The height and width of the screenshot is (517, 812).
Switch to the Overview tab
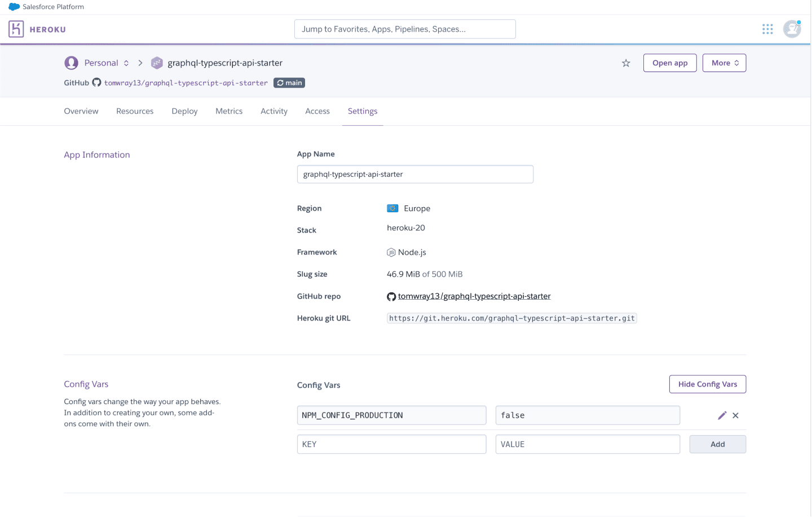81,111
